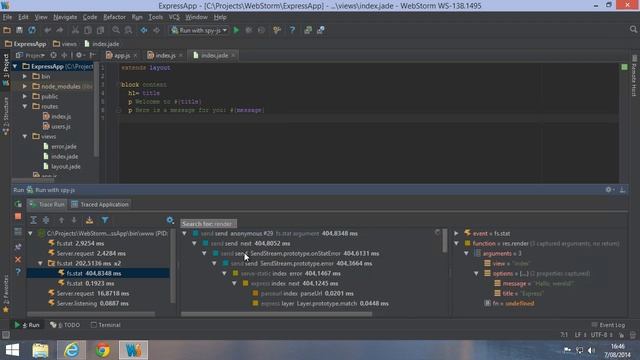
Task: Click the Run panel gear settings icon
Action: click(x=609, y=190)
